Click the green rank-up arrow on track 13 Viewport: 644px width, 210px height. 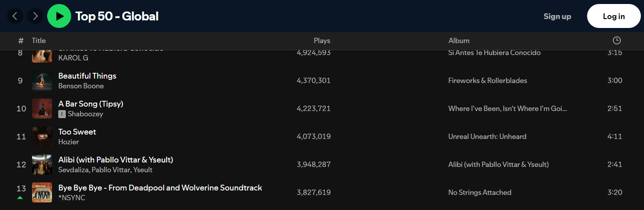click(x=20, y=198)
